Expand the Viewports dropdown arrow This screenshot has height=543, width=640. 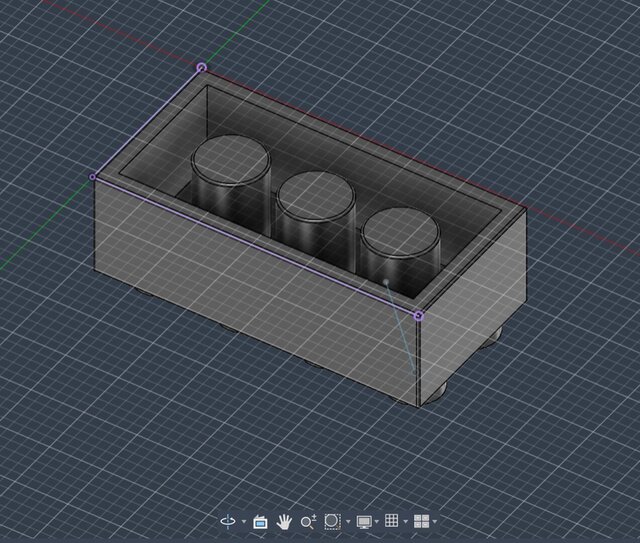(435, 522)
